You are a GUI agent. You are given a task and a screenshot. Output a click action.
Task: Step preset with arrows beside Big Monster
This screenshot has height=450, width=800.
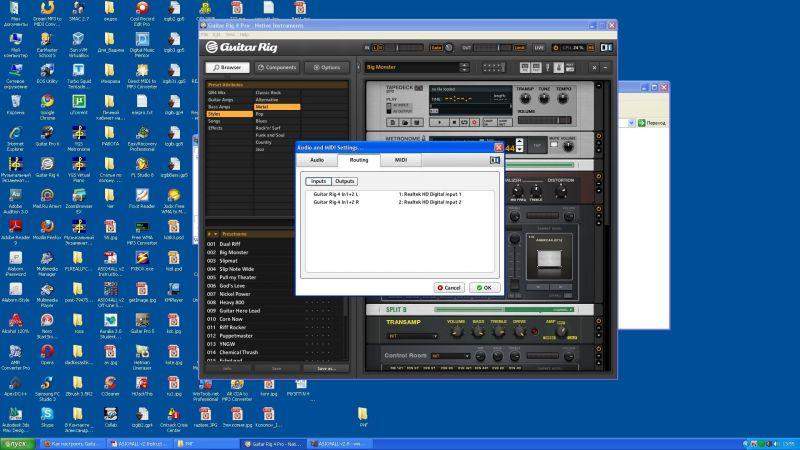tap(464, 67)
